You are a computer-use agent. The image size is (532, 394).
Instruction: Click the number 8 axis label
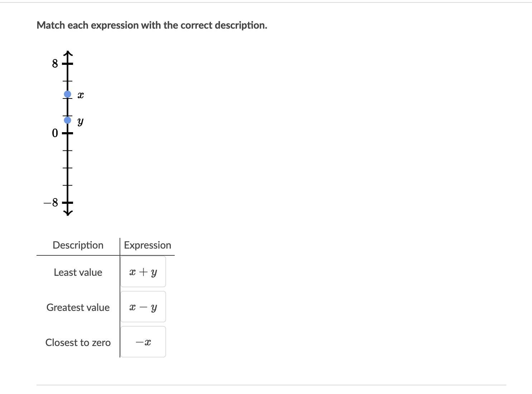55,64
